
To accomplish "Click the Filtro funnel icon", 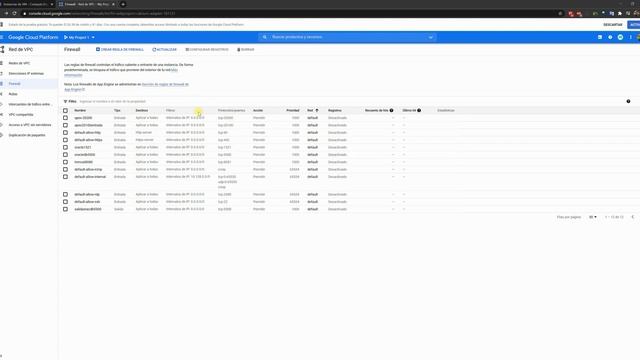I will pyautogui.click(x=65, y=101).
